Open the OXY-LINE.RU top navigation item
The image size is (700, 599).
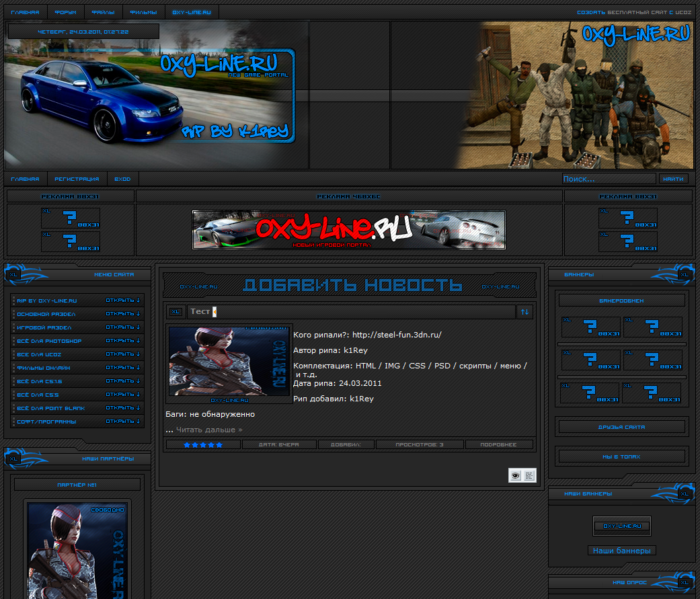pos(192,13)
